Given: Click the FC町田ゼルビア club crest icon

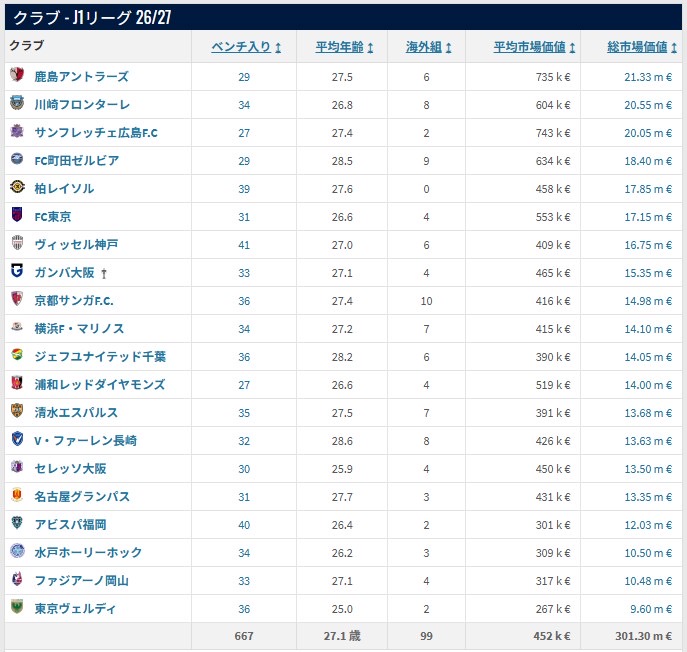Looking at the screenshot, I should click(17, 159).
